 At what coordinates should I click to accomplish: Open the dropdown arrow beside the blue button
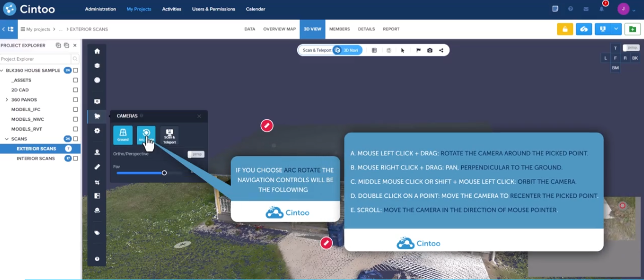click(617, 29)
